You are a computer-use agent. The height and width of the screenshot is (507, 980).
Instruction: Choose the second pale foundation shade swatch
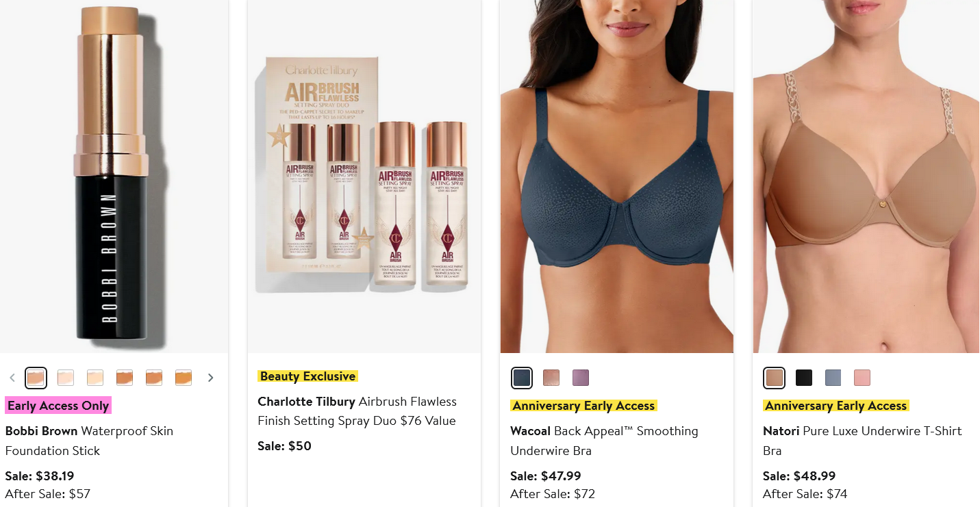coord(66,378)
